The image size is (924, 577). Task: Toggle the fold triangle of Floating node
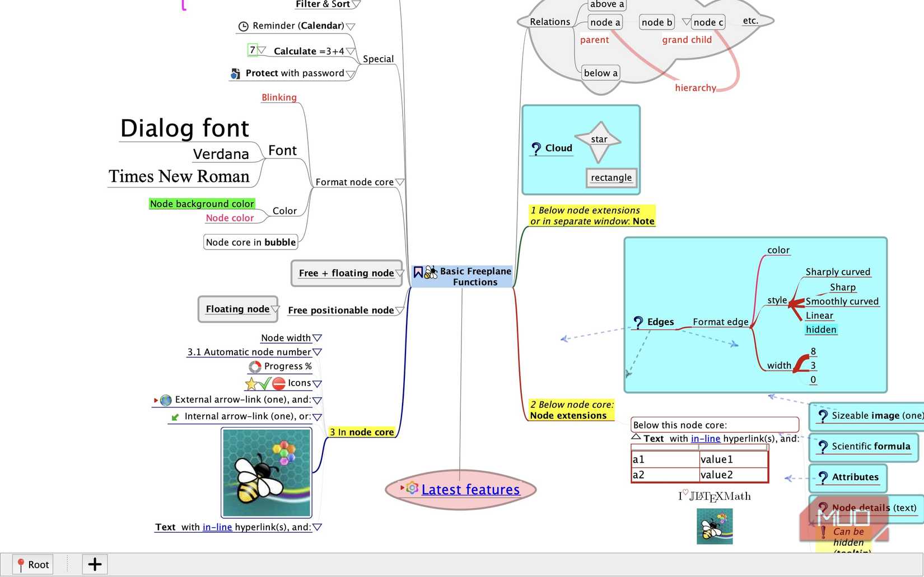[x=275, y=309]
